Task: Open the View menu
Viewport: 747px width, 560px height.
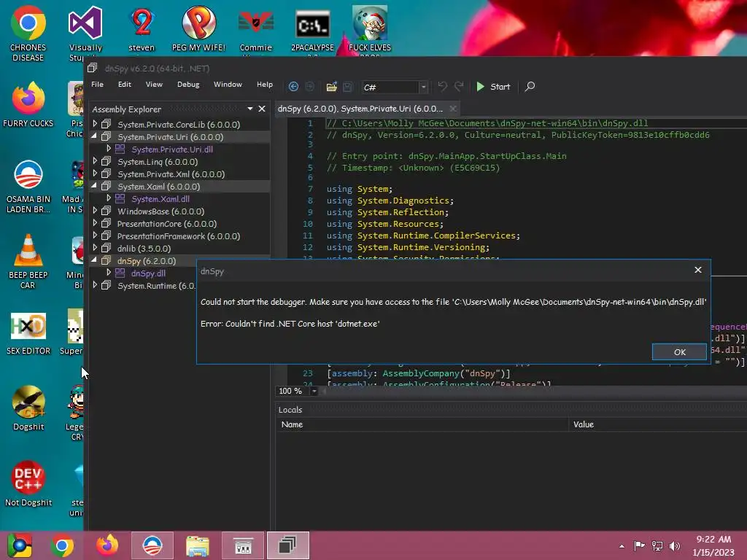Action: click(x=154, y=85)
